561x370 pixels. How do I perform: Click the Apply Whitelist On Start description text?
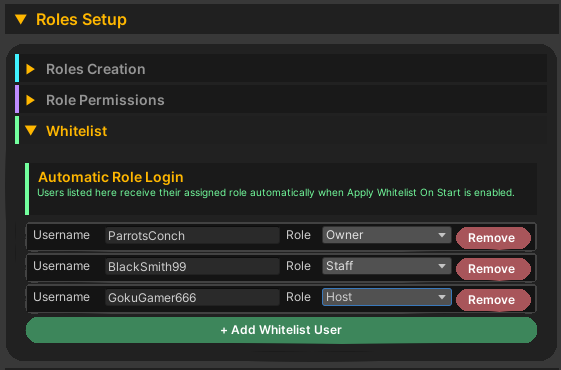(276, 193)
